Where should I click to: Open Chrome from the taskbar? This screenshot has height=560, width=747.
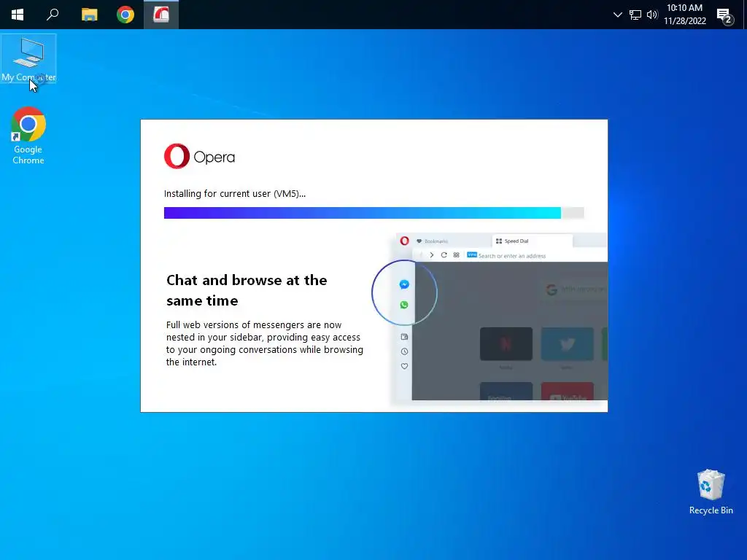pos(125,15)
